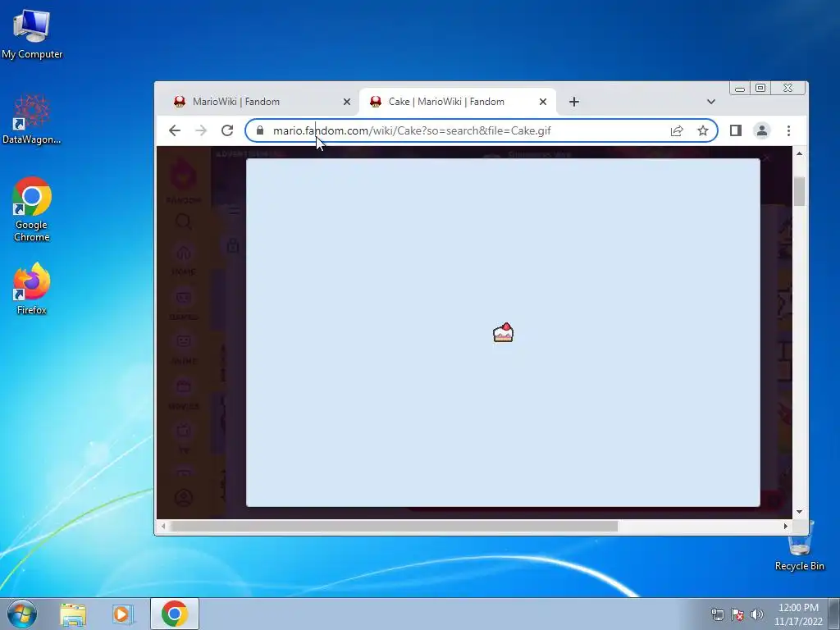
Task: Launch Windows Media Player from taskbar
Action: (123, 614)
